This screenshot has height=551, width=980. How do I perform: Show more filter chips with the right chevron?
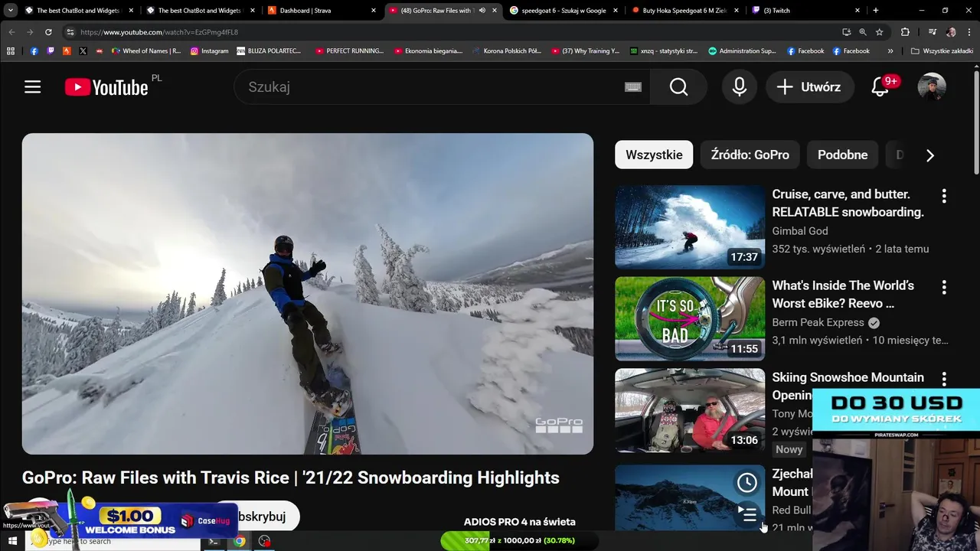(929, 155)
